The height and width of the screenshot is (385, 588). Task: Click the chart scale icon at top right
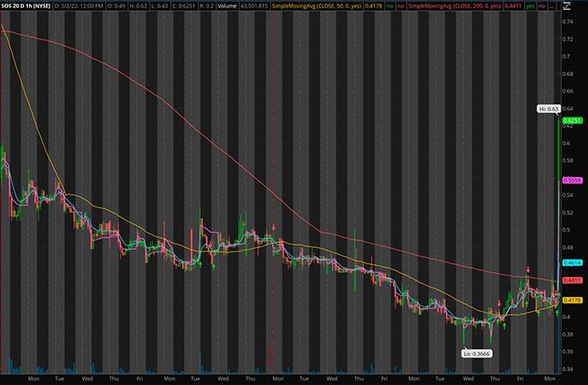(x=567, y=5)
